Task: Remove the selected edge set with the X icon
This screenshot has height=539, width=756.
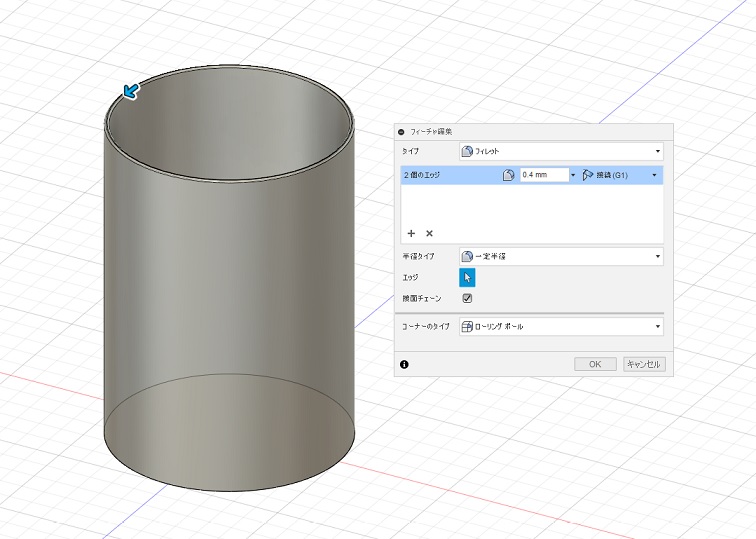Action: (429, 233)
